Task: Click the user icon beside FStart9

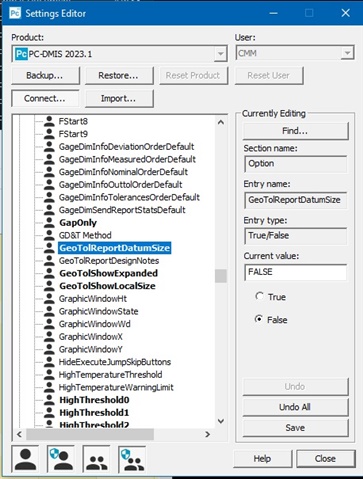Action: [49, 134]
